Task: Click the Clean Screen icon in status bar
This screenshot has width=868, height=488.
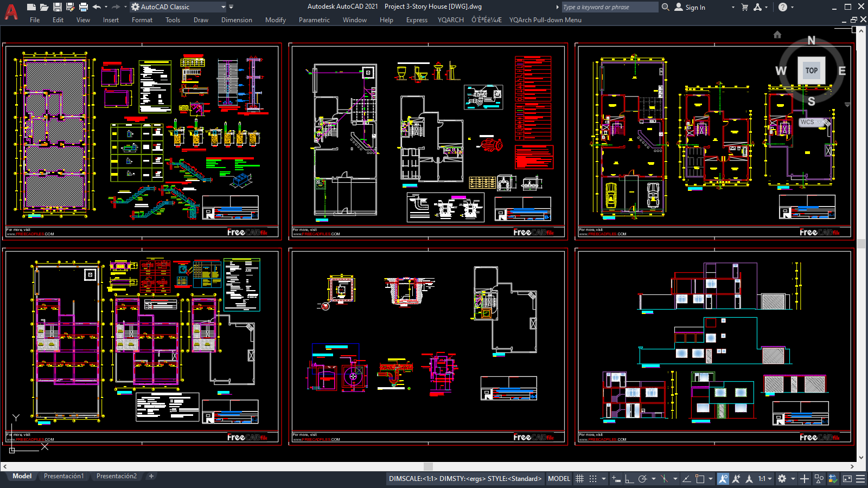Action: 847,479
